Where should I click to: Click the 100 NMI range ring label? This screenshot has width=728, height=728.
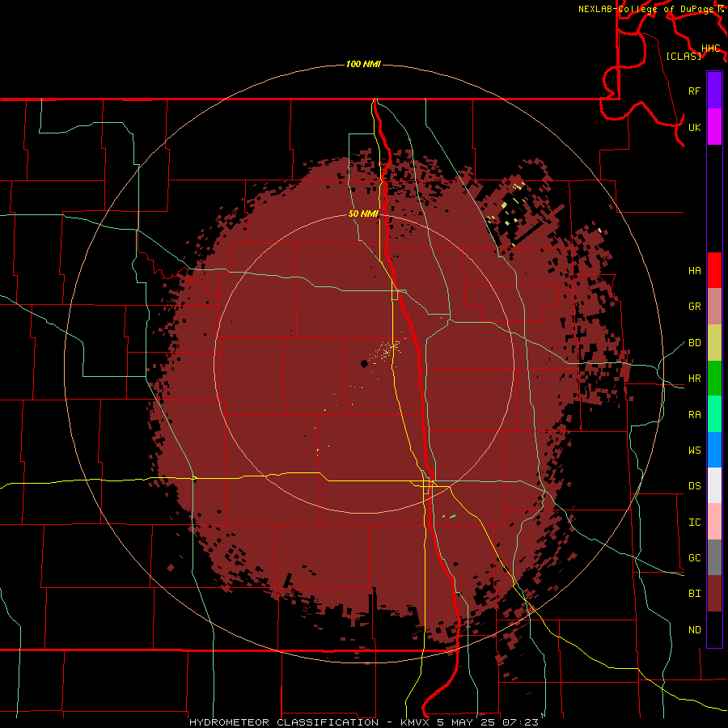pyautogui.click(x=363, y=64)
